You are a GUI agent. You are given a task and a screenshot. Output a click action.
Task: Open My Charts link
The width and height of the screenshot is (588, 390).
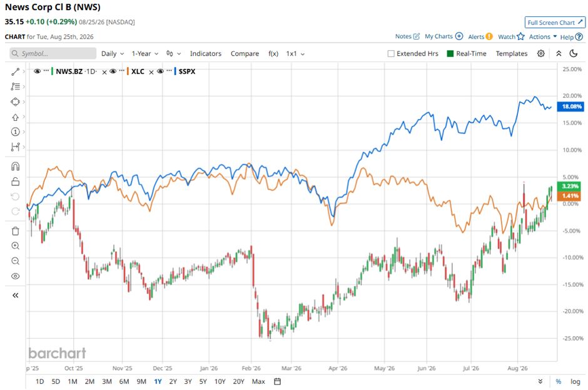(444, 36)
